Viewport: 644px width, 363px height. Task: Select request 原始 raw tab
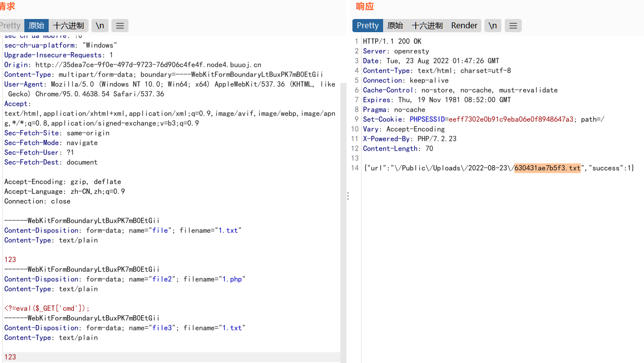pyautogui.click(x=37, y=26)
